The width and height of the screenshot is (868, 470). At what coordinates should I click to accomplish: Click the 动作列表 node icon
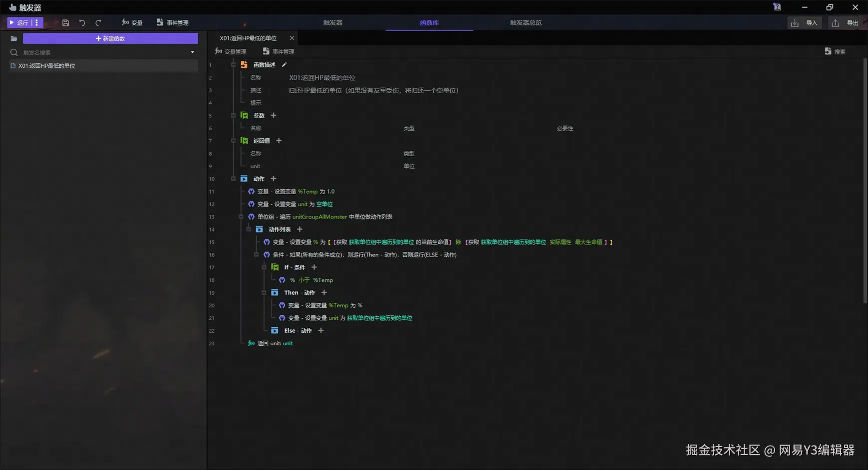pyautogui.click(x=260, y=230)
